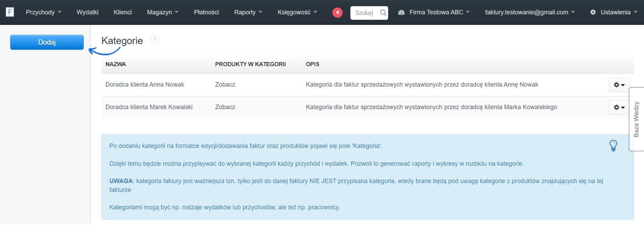644x226 pixels.
Task: Open the Firma Testowa ABC company dropdown
Action: (439, 12)
